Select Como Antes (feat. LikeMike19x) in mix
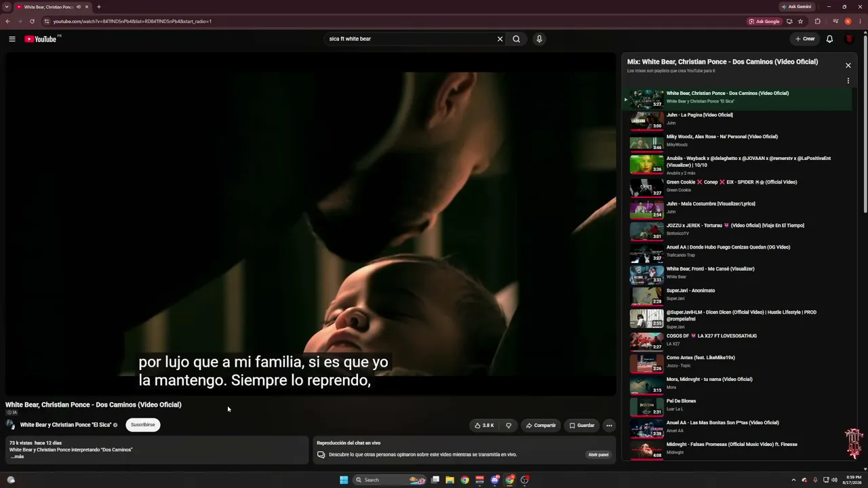Image resolution: width=868 pixels, height=488 pixels. coord(738,363)
